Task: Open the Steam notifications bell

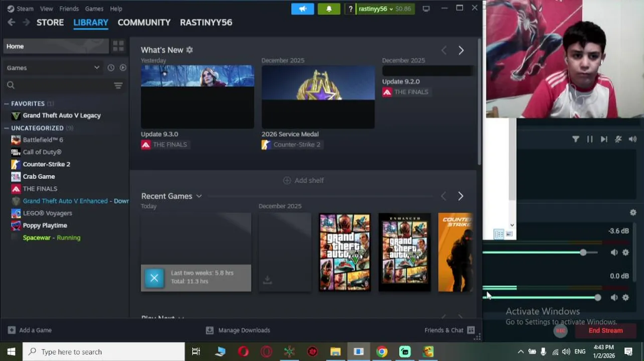Action: [329, 9]
